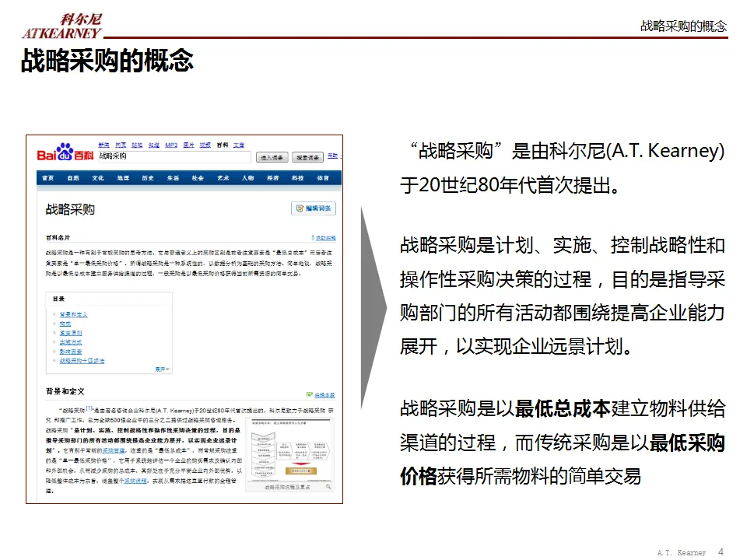
Task: Open the 贴吧 link in Baidu top links
Action: [137, 145]
